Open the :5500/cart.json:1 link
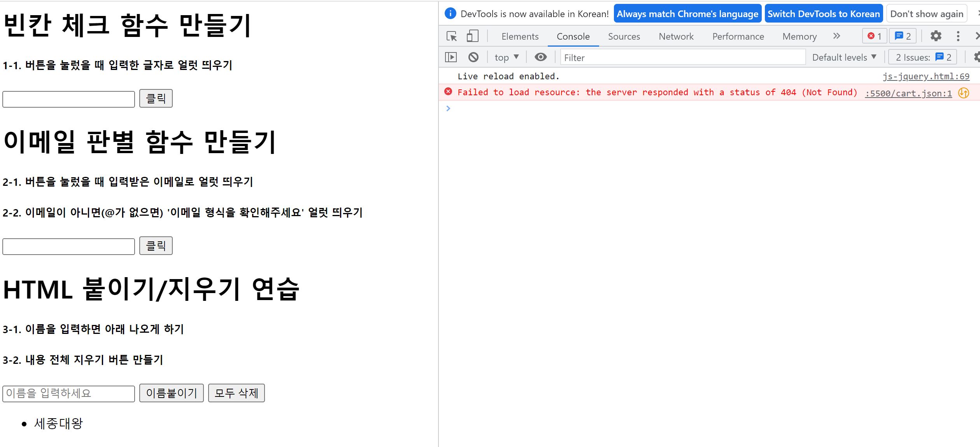 click(x=908, y=93)
